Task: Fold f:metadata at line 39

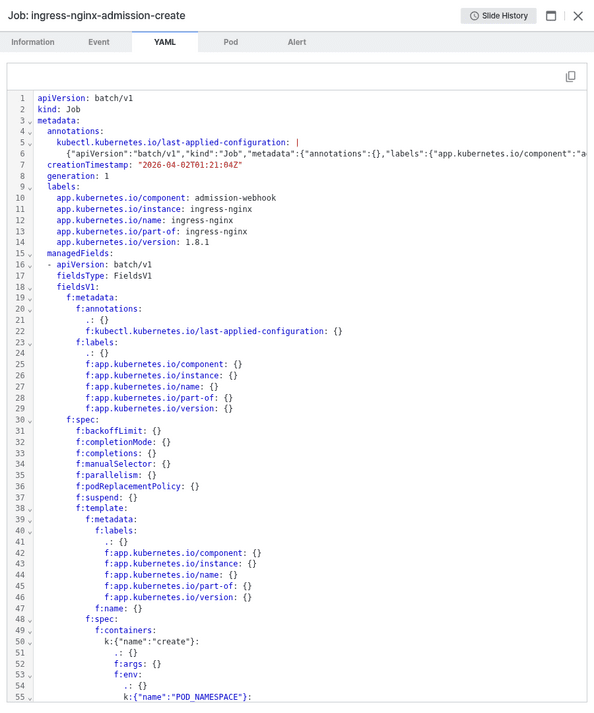Action: pos(30,521)
